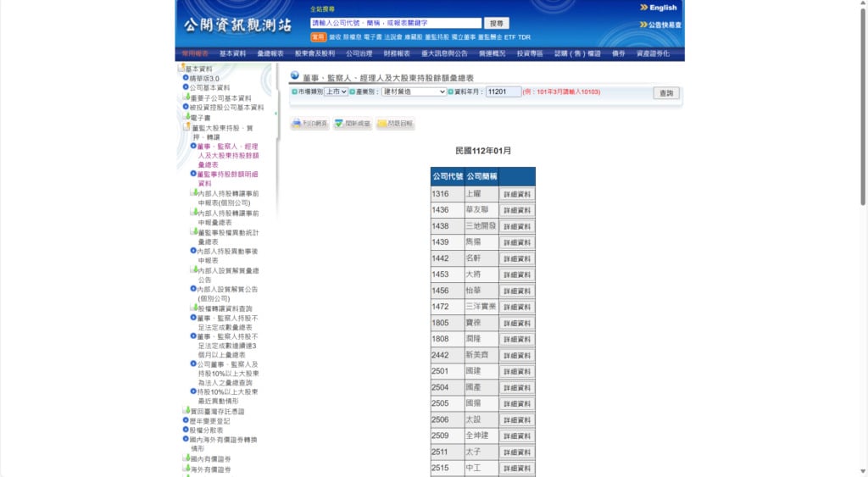This screenshot has width=868, height=477.
Task: Click the folder icon beside 重要子公司基本資料
Action: coord(186,97)
